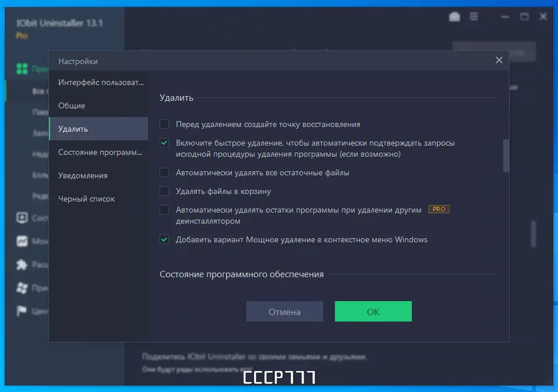This screenshot has width=558, height=392.
Task: Click the PRO badge
Action: (439, 209)
